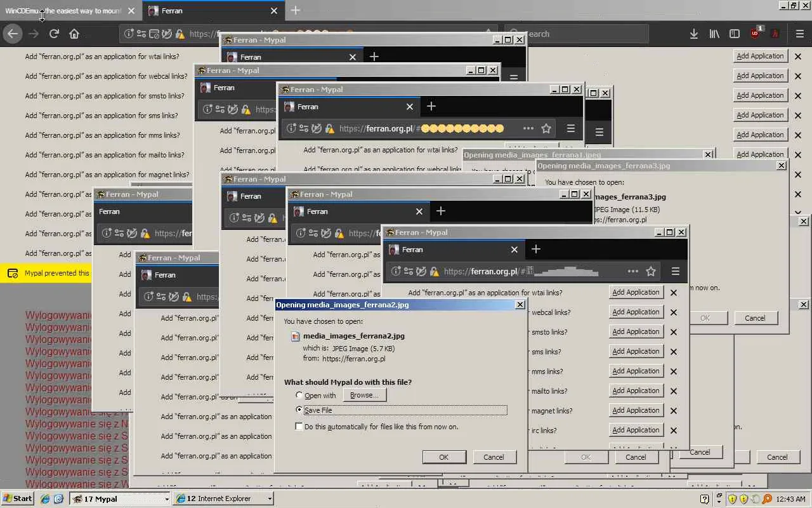
Task: Click the 12:43 AM taskbar clock
Action: [790, 499]
